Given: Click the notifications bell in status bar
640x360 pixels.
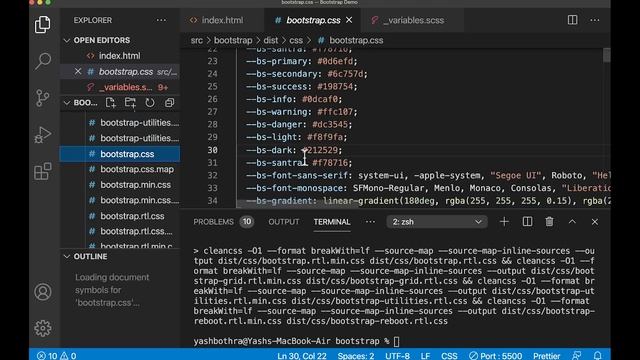Looking at the screenshot, I should click(x=598, y=356).
